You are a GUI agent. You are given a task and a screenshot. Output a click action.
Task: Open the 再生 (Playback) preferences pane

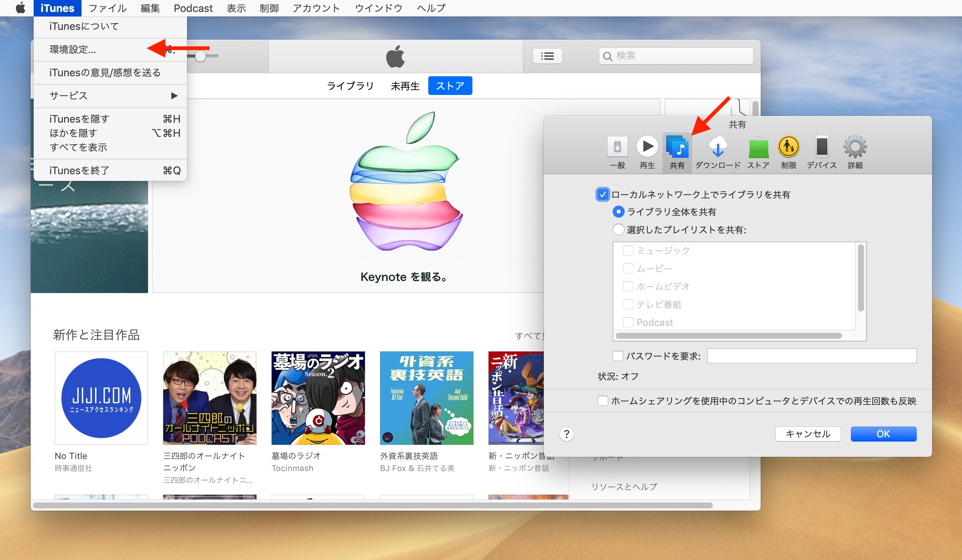(x=647, y=153)
